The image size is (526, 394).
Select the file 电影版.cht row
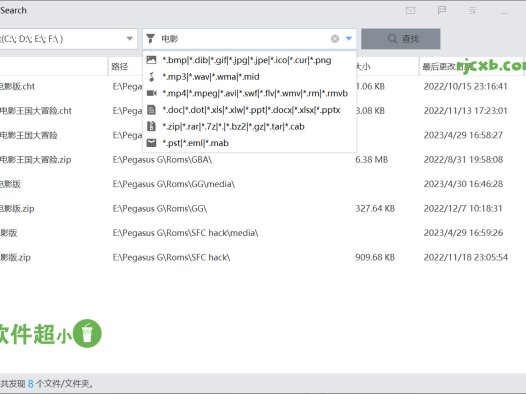click(x=17, y=87)
